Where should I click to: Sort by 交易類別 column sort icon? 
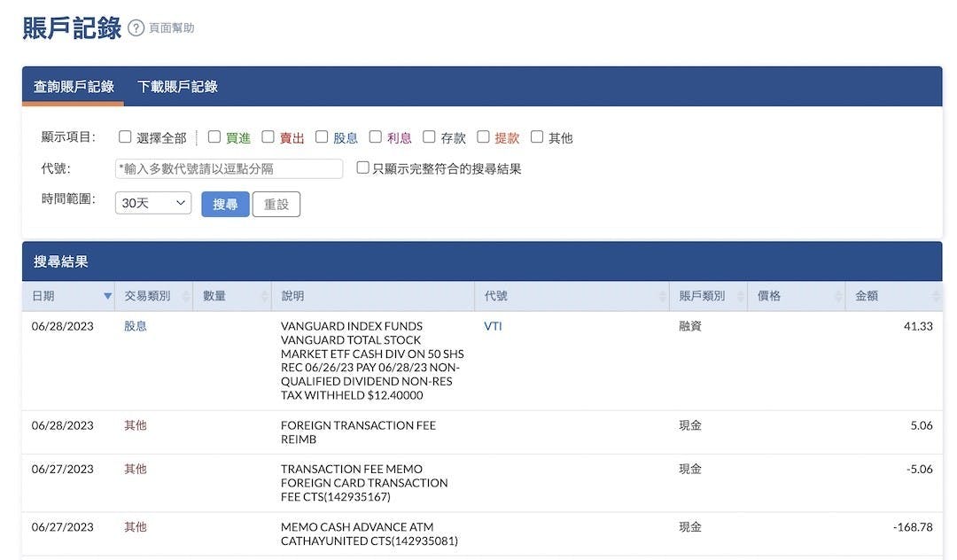tap(186, 297)
